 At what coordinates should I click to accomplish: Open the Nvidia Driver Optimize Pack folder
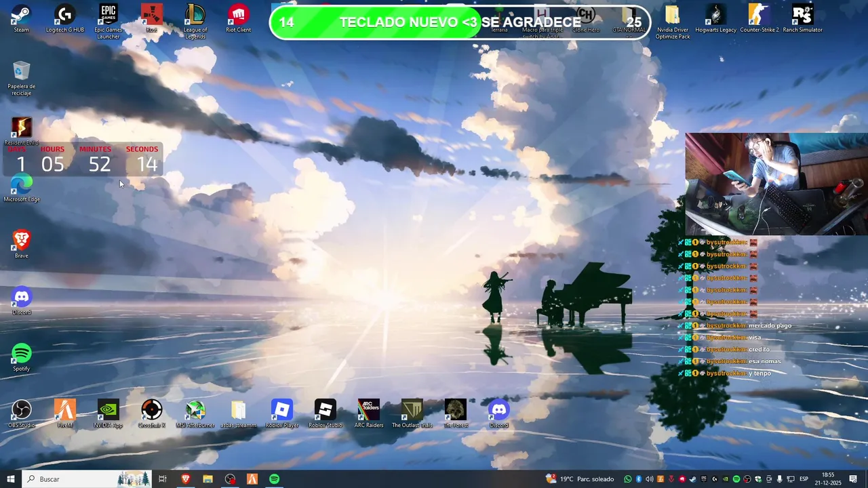click(673, 22)
